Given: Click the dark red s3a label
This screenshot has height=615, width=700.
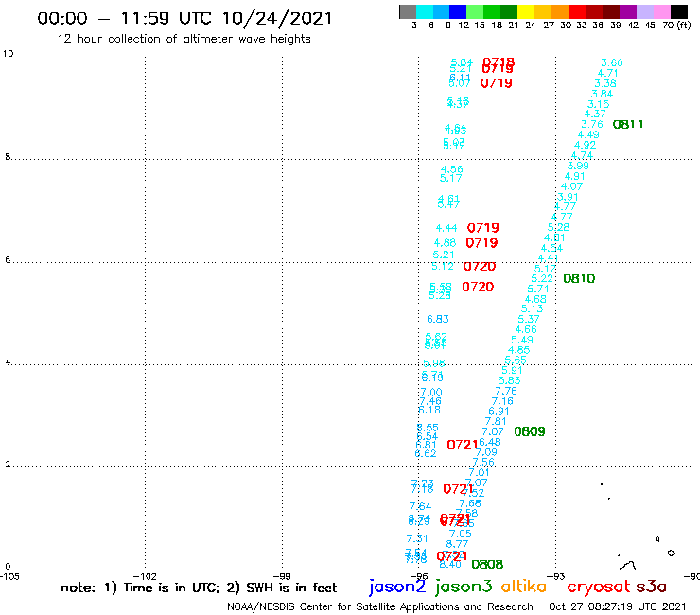Looking at the screenshot, I should click(x=652, y=588).
